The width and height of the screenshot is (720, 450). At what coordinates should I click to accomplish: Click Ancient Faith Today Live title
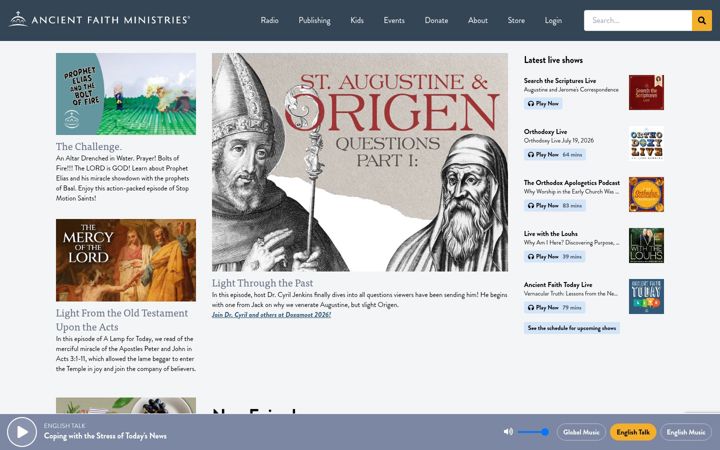tap(558, 284)
